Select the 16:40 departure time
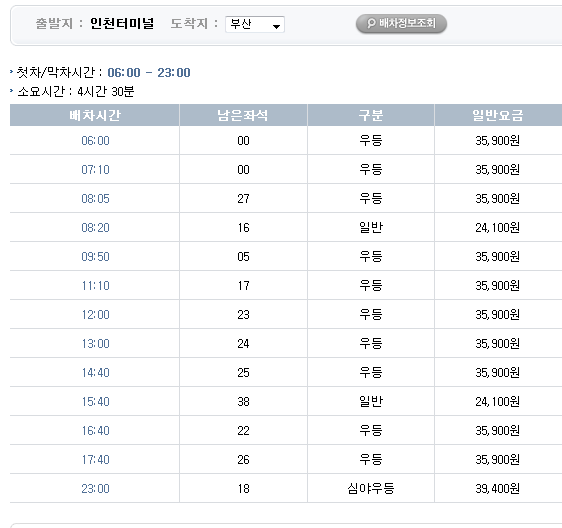562x528 pixels. (x=95, y=431)
